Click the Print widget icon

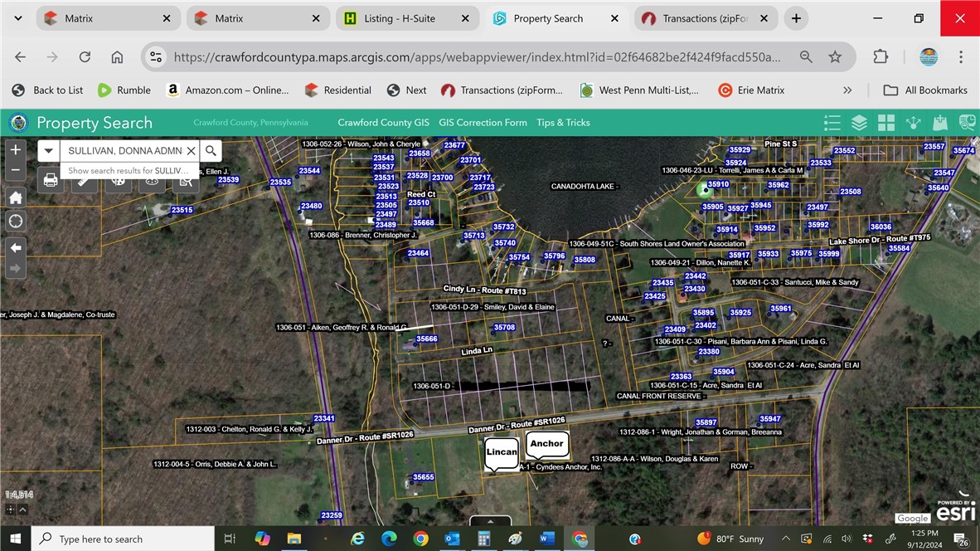tap(51, 179)
